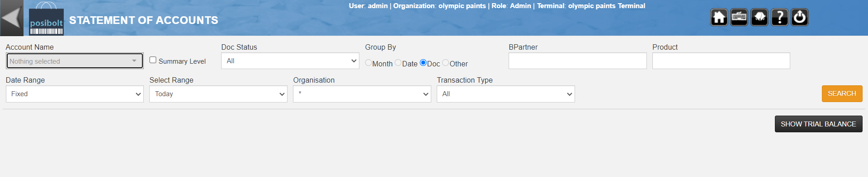Open the keyboard shortcuts icon
This screenshot has height=177, width=868.
[739, 18]
